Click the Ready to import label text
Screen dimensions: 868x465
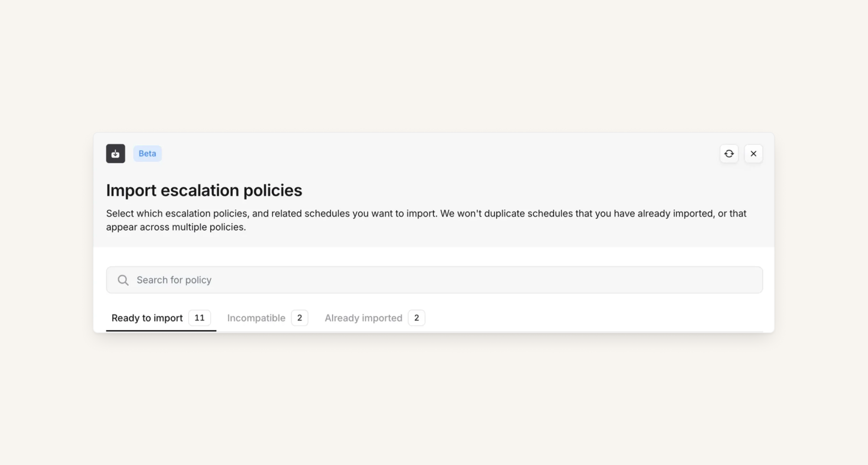pos(147,318)
